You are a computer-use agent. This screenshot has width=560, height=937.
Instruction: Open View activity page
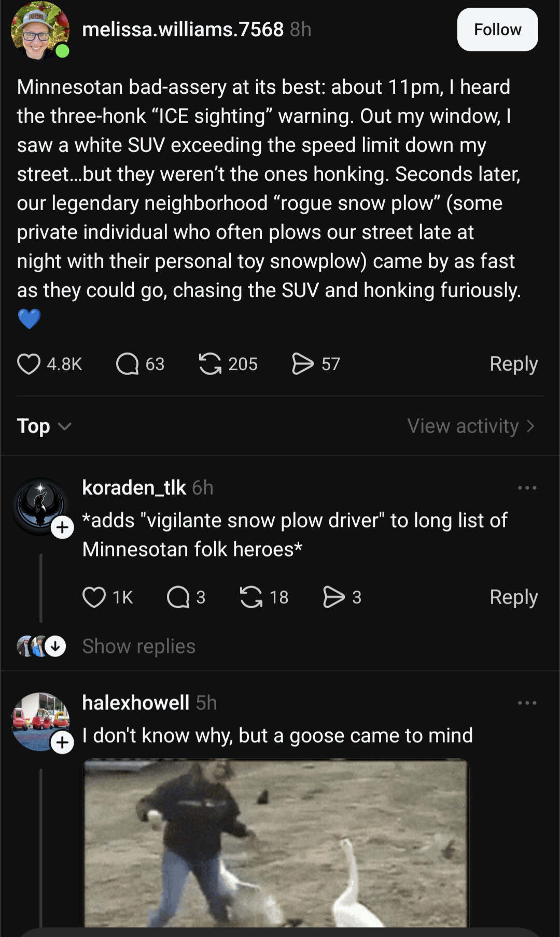pos(470,426)
